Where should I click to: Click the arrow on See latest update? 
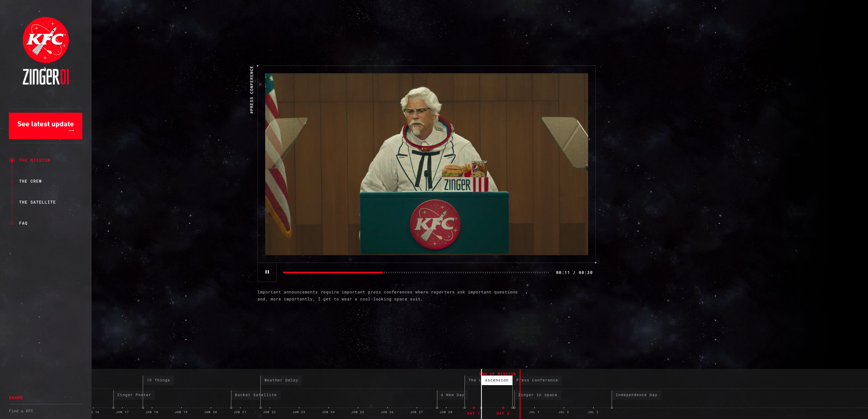(x=71, y=131)
